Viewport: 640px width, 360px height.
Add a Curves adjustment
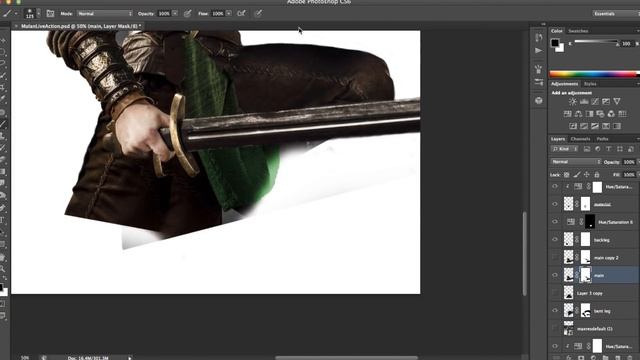click(595, 102)
